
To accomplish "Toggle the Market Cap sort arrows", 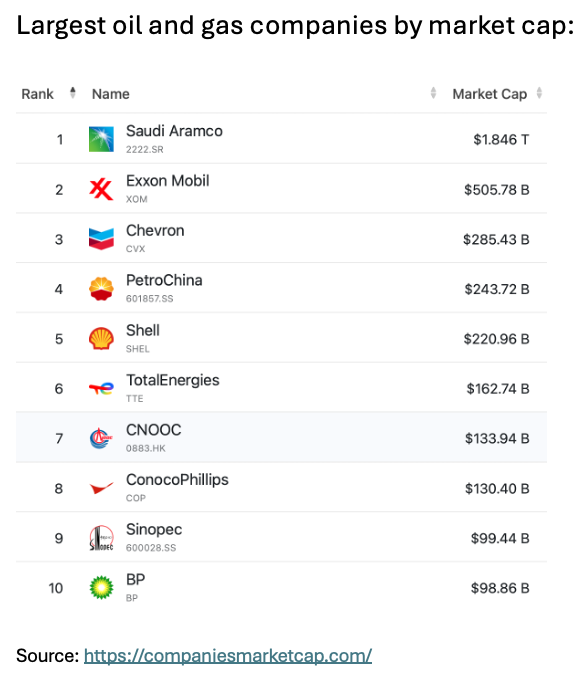I will [539, 93].
